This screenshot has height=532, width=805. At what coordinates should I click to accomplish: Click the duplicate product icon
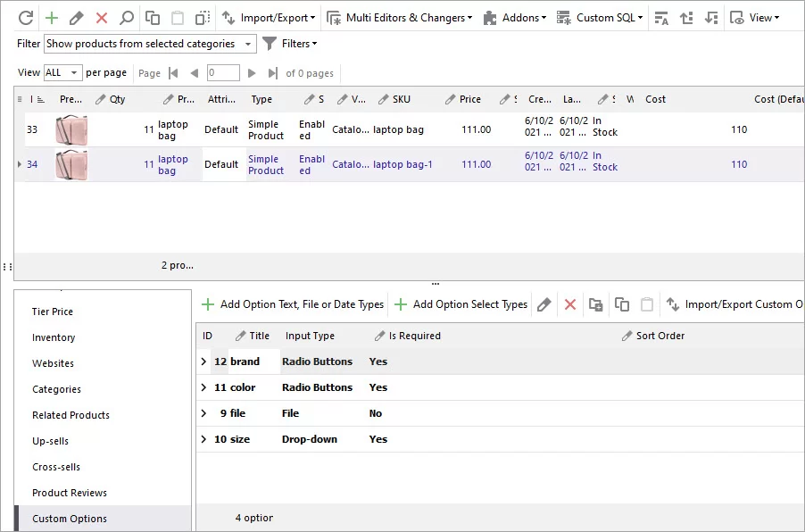(203, 18)
